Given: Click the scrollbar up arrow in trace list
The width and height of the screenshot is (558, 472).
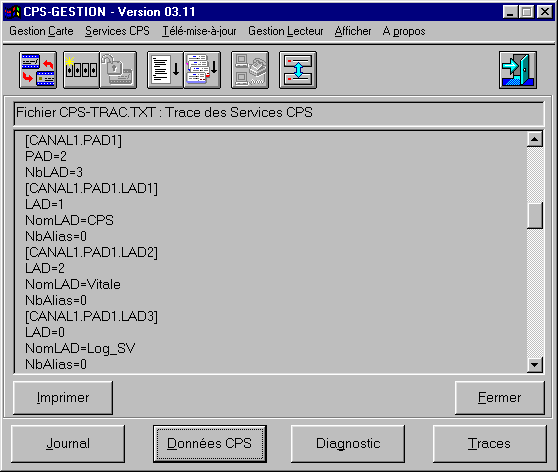Looking at the screenshot, I should [x=535, y=139].
